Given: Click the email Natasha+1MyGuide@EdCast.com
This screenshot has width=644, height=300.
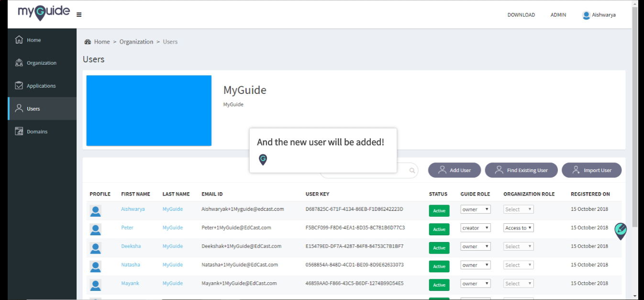Looking at the screenshot, I should tap(240, 265).
